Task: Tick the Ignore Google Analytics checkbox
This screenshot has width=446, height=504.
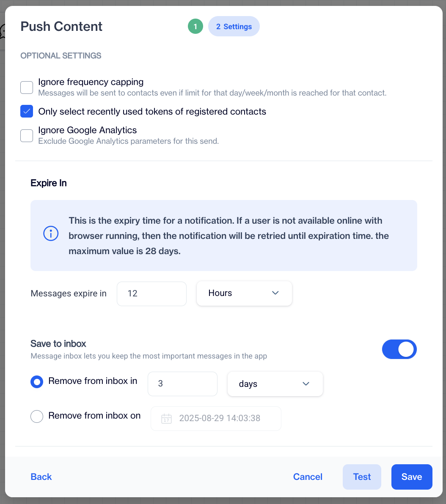Action: point(27,136)
